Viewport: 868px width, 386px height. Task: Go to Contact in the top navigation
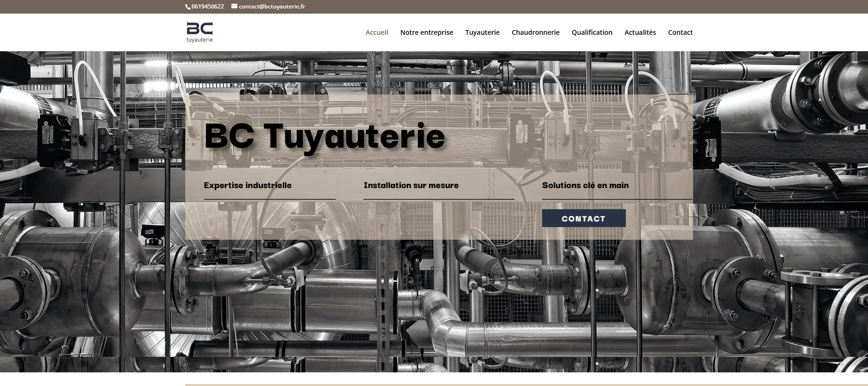click(680, 32)
